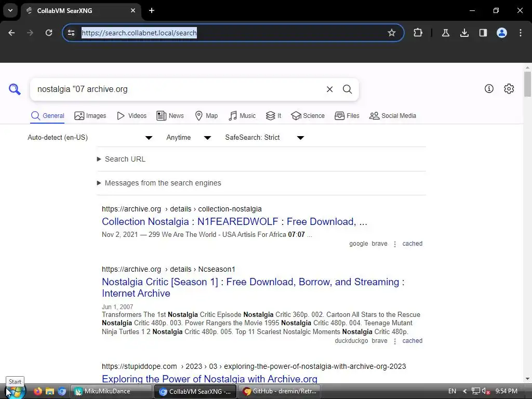The height and width of the screenshot is (399, 532).
Task: Click the SearXNG magnifier logo icon
Action: (15, 89)
